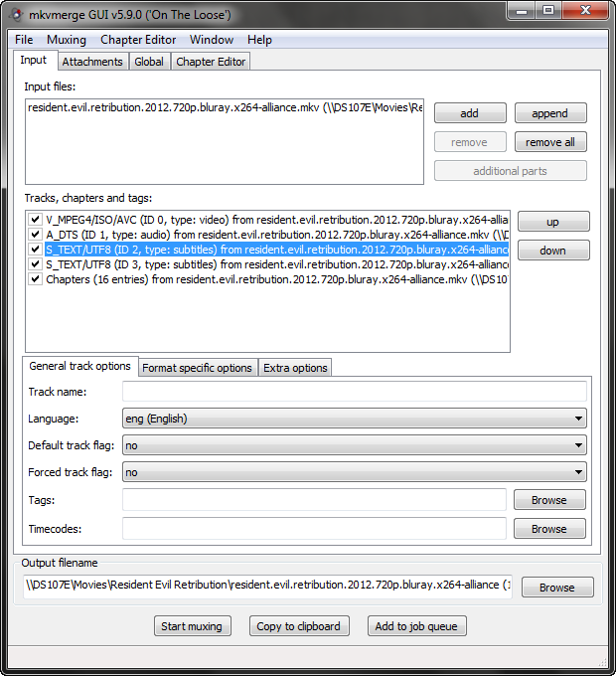Select the Chapters (16 entries) row
Viewport: 616px width, 676px height.
[277, 279]
